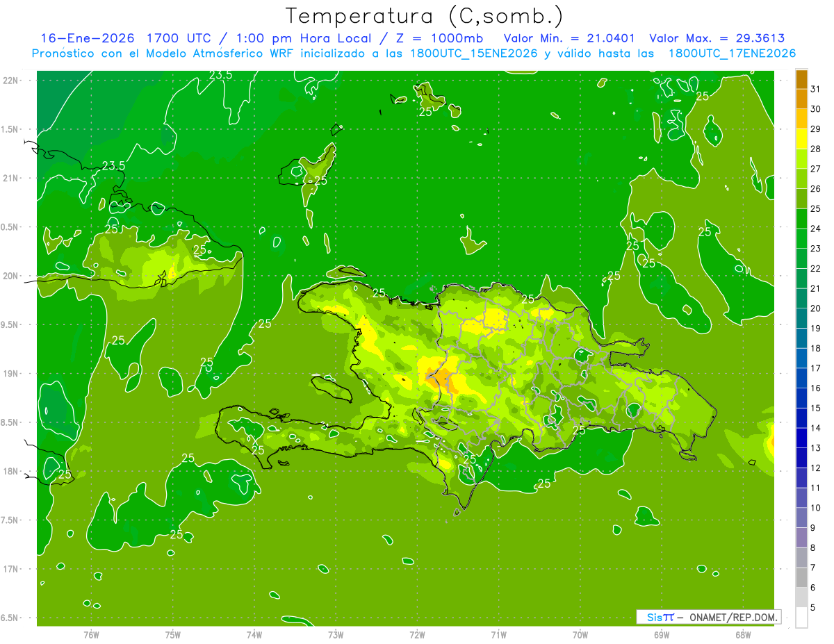Viewport: 834px width, 644px height.
Task: Click legend value "14" on colorbar
Action: [816, 428]
